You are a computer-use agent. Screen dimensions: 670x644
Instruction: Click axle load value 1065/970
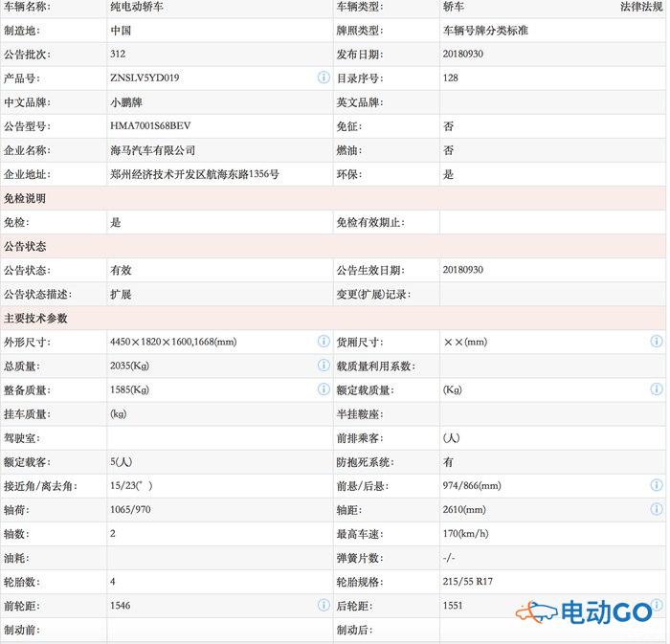click(130, 509)
